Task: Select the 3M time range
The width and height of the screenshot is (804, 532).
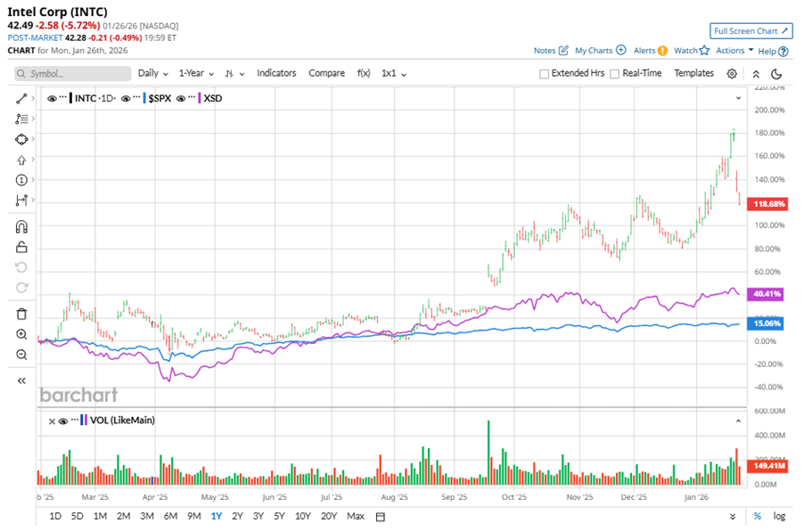Action: pyautogui.click(x=147, y=516)
